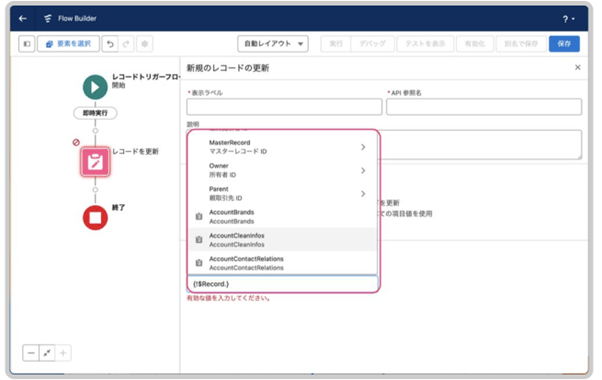
Task: Toggle the left toolbox panel icon
Action: (27, 44)
